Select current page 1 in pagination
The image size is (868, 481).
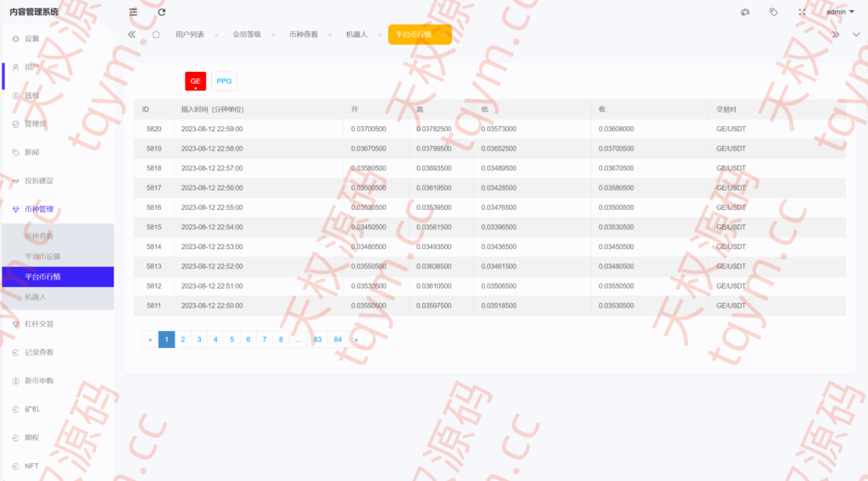point(167,340)
